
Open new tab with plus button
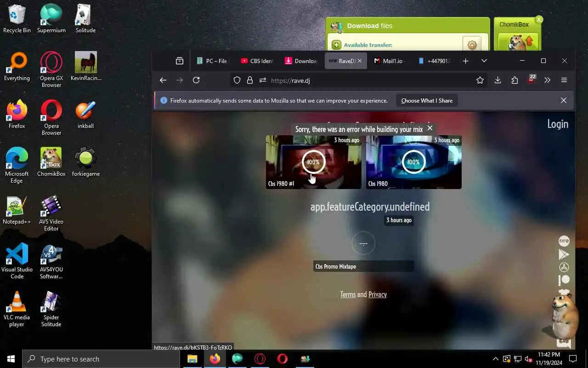pos(465,61)
